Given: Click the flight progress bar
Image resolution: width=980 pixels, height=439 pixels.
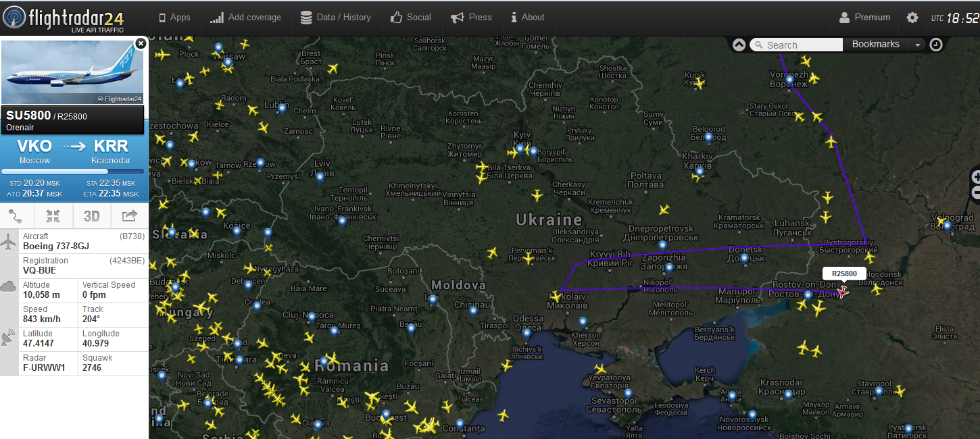Looking at the screenshot, I should 73,172.
